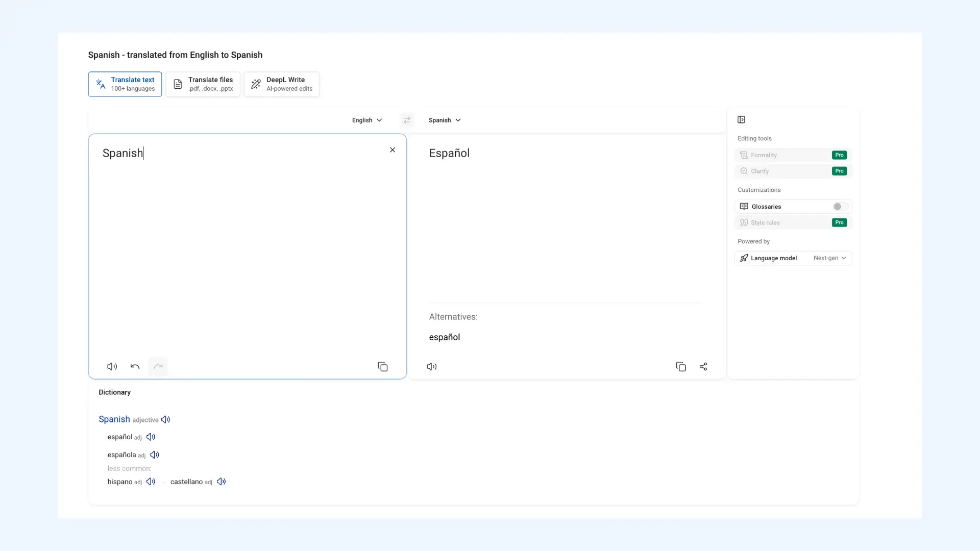Listen to the translated text
Viewport: 980px width, 551px height.
click(x=431, y=366)
